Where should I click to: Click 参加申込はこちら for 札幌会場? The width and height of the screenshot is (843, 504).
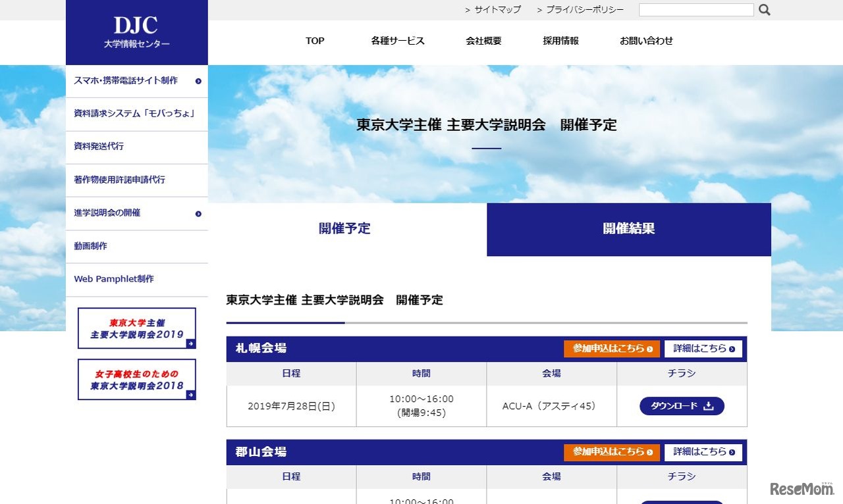tap(612, 349)
